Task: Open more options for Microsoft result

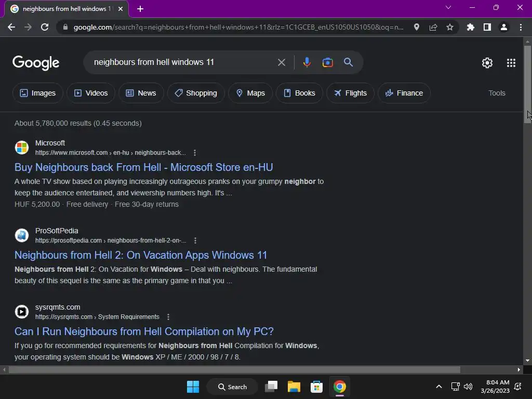Action: tap(195, 153)
